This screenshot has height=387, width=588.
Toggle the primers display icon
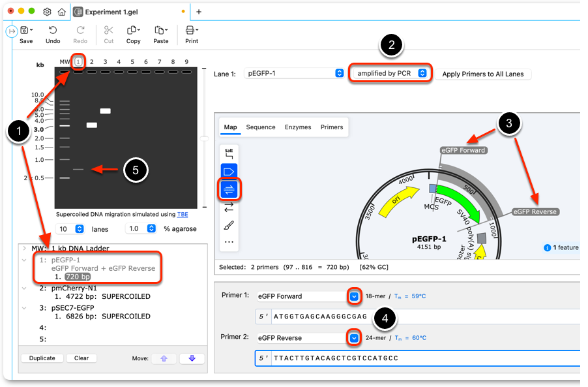point(229,189)
